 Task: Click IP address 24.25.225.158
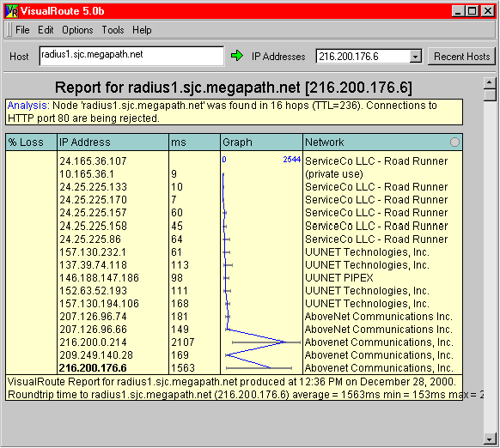(93, 226)
